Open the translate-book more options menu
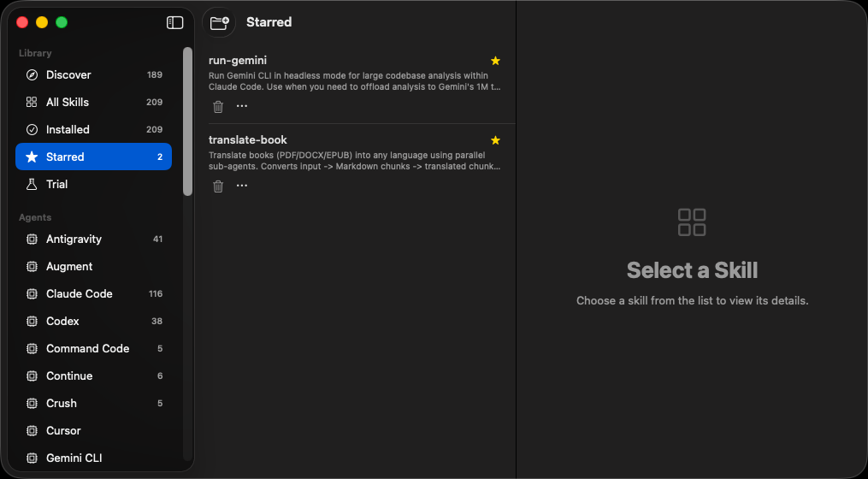Image resolution: width=868 pixels, height=479 pixels. coord(242,186)
